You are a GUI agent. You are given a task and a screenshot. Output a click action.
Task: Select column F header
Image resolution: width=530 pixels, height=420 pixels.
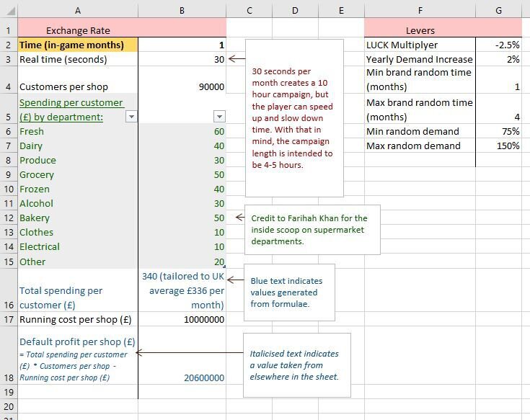420,11
